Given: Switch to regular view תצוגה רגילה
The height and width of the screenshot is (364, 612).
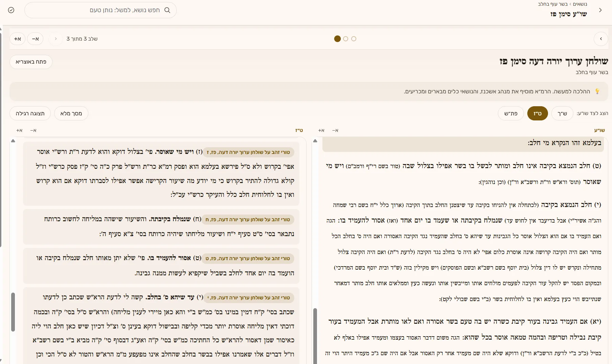Looking at the screenshot, I should [x=30, y=113].
